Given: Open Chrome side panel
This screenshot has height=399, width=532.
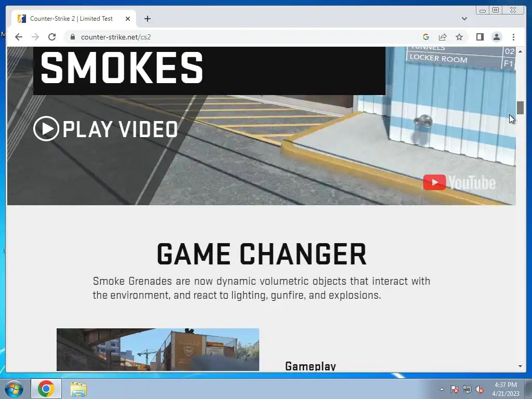Looking at the screenshot, I should (480, 37).
